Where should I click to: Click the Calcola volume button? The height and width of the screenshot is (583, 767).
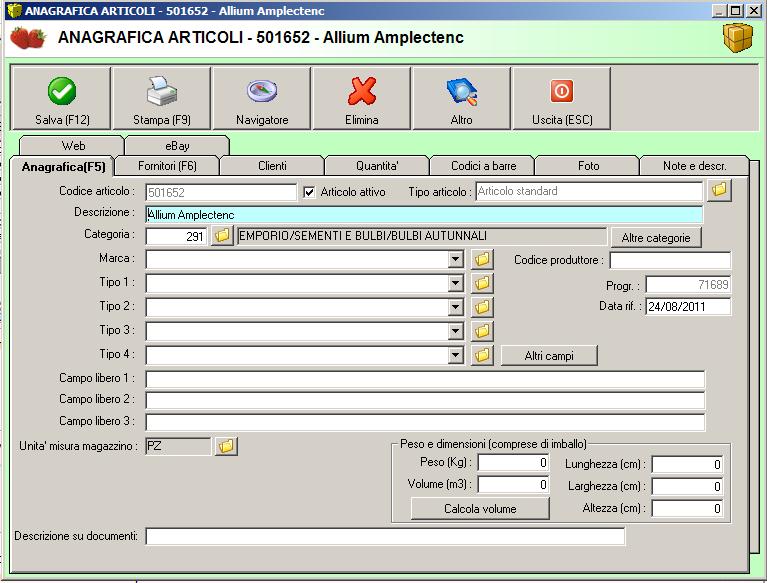click(x=480, y=509)
